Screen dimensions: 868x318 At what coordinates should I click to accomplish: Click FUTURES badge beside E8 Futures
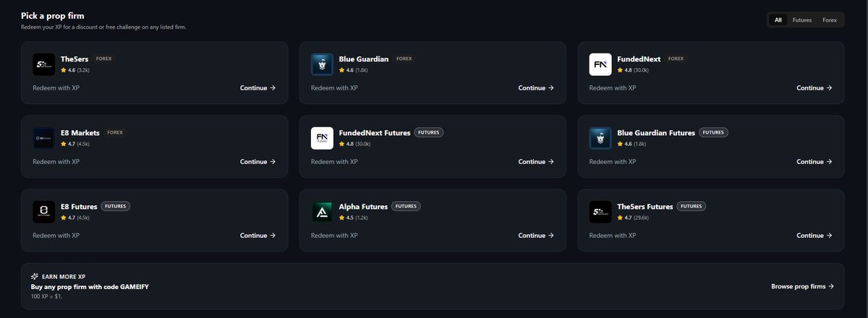coord(115,206)
